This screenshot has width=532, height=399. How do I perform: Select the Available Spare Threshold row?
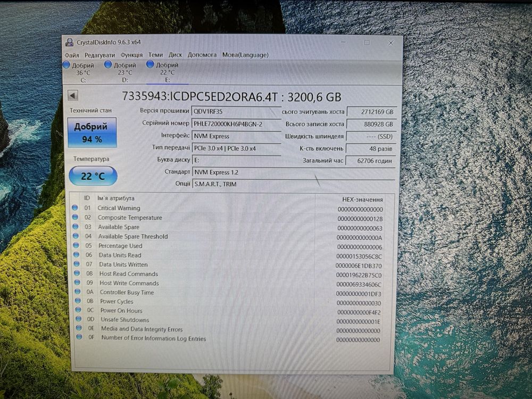click(x=227, y=237)
